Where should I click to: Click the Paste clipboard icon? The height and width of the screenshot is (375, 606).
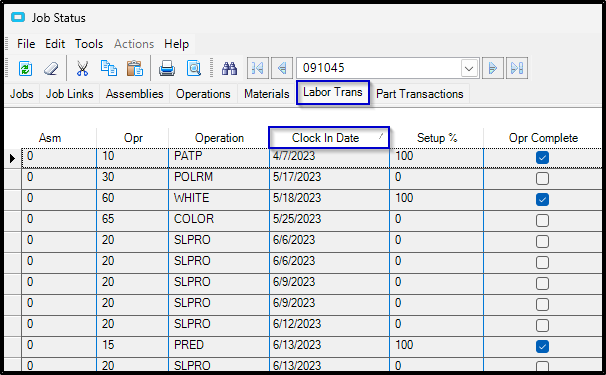click(134, 68)
